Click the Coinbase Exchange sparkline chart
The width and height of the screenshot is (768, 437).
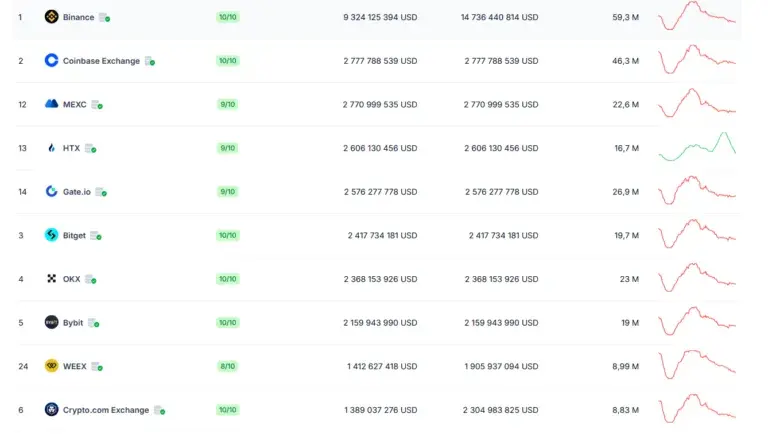click(697, 59)
